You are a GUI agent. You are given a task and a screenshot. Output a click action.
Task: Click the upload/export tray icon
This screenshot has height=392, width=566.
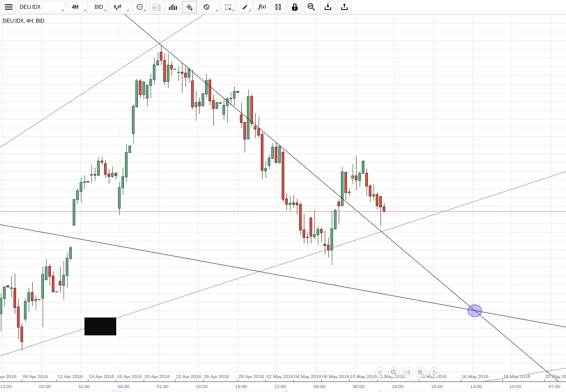click(344, 7)
